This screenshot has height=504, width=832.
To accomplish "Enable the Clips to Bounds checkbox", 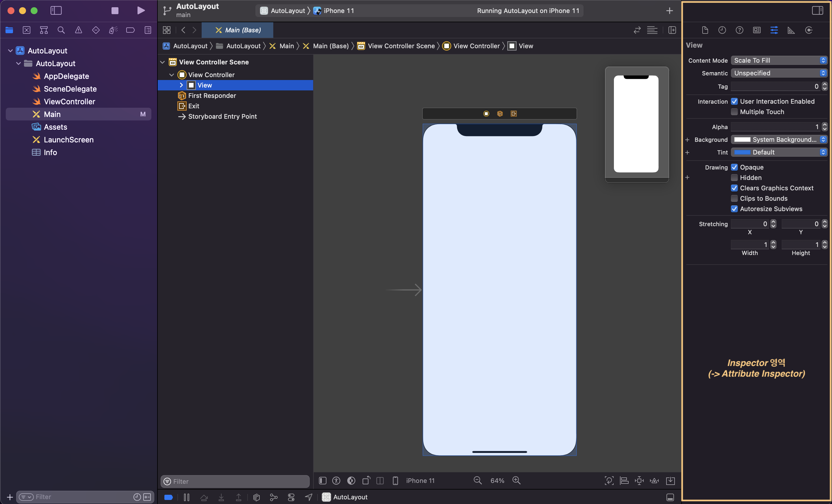I will point(734,198).
